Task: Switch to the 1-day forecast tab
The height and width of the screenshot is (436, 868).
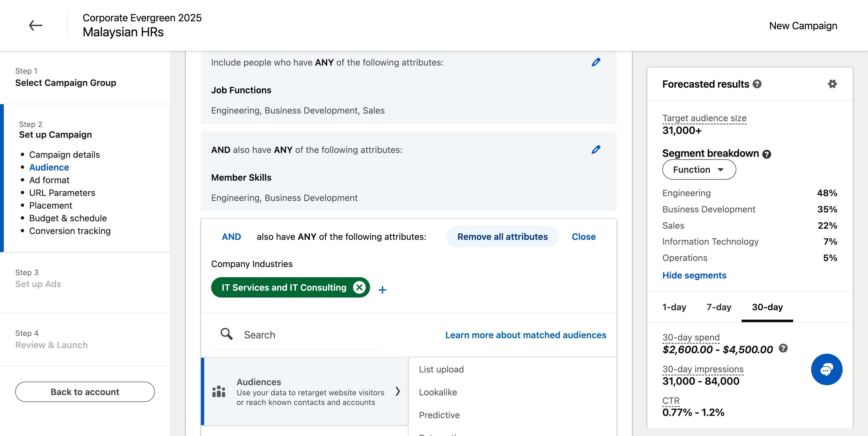Action: [x=674, y=307]
